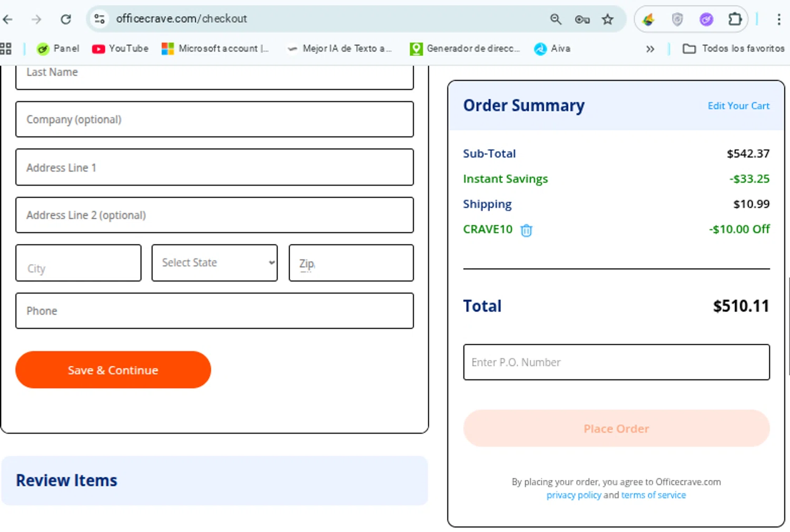This screenshot has width=790, height=532.
Task: Open Generador de direcc bookmark
Action: coord(465,48)
